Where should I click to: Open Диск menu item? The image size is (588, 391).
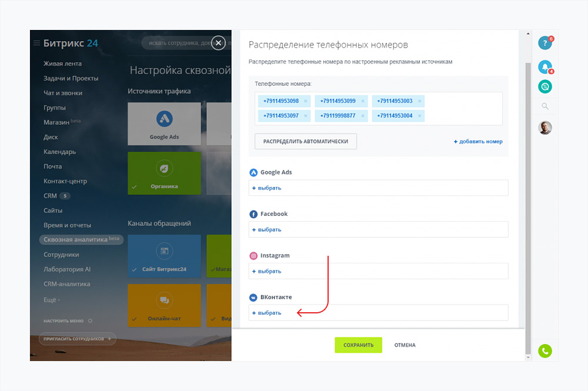[x=51, y=137]
